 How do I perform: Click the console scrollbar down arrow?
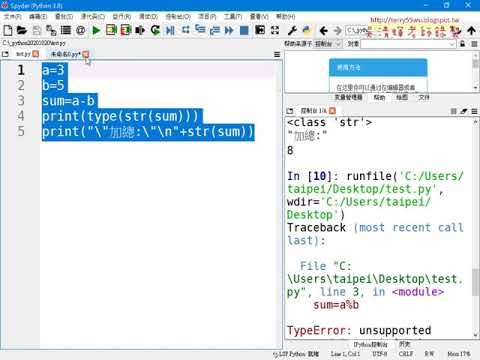tap(475, 335)
